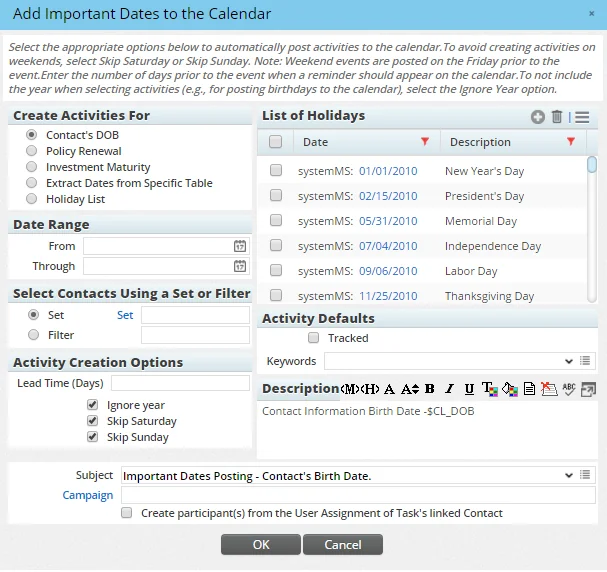Select the Filter radio button

(33, 334)
